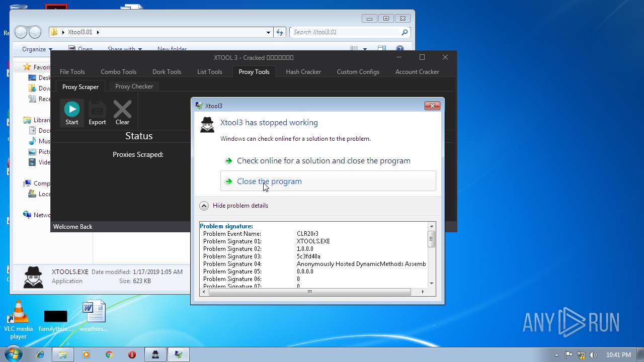644x362 pixels.
Task: Choose Close the program option
Action: (328, 181)
